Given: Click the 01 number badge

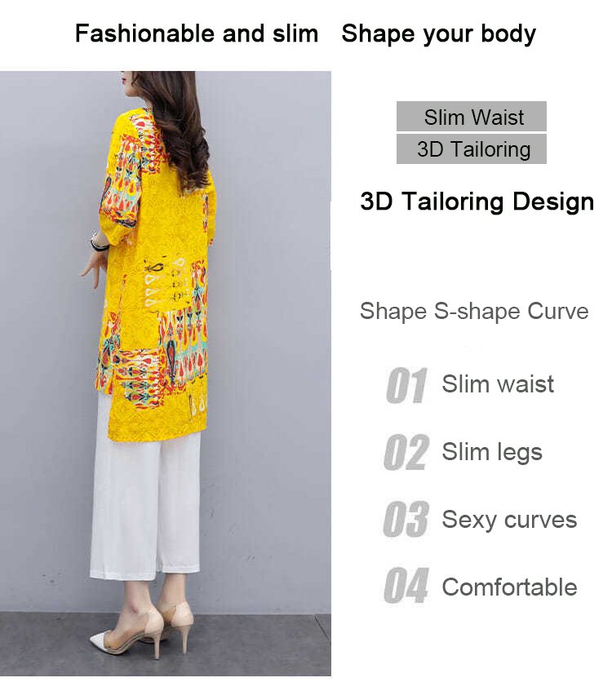Looking at the screenshot, I should 406,385.
